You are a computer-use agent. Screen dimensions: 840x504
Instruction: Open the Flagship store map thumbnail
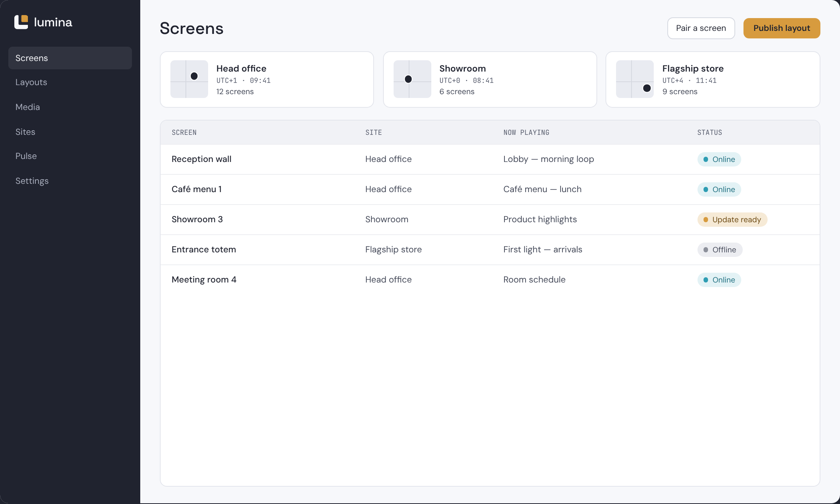click(x=635, y=79)
